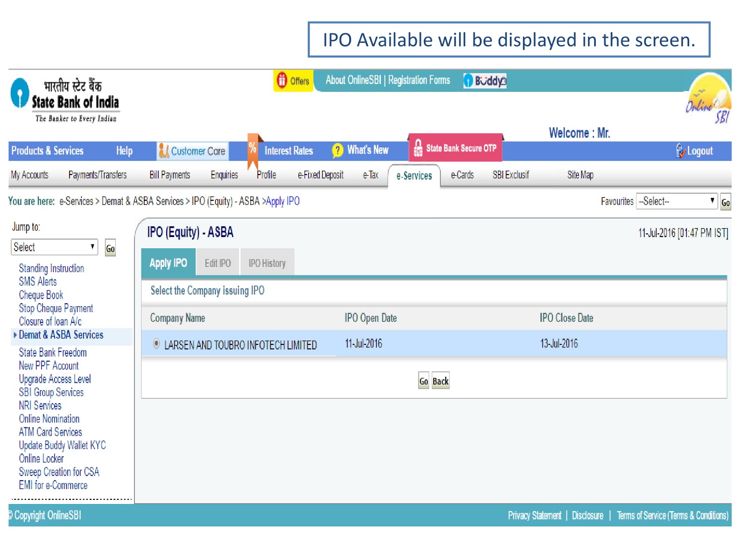Open the e-Tax menu

click(x=371, y=175)
